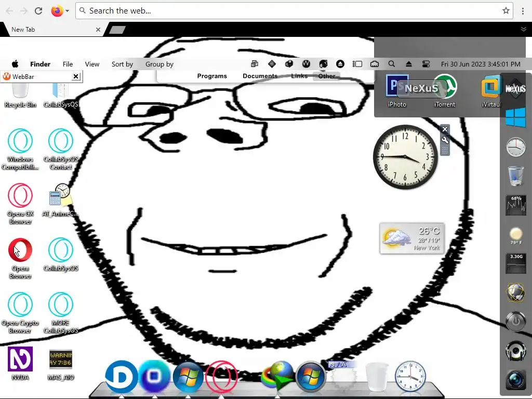Open the clock widget wrench settings

coord(445,140)
